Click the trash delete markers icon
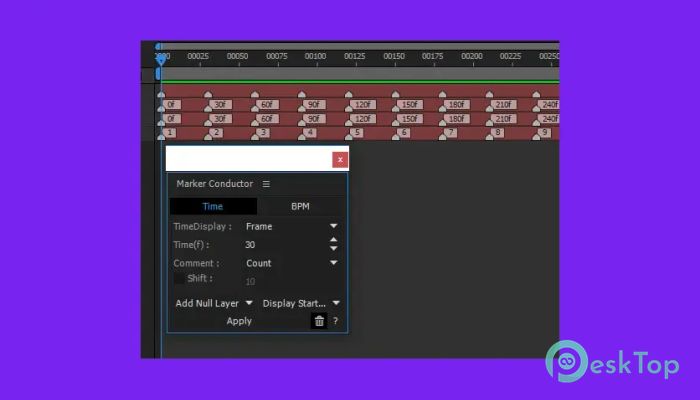The image size is (700, 400). click(x=319, y=321)
